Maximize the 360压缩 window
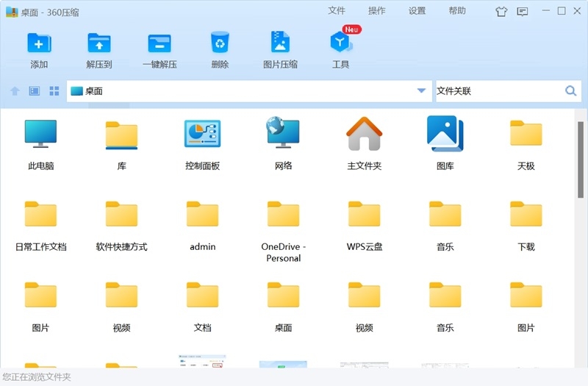Screen dimensions: 588x386 (562, 11)
